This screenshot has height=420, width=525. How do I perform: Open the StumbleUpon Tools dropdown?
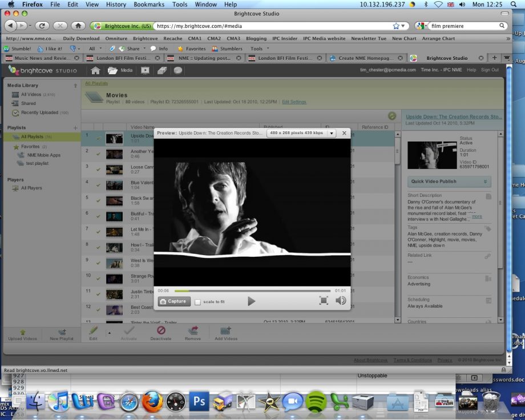[x=260, y=49]
